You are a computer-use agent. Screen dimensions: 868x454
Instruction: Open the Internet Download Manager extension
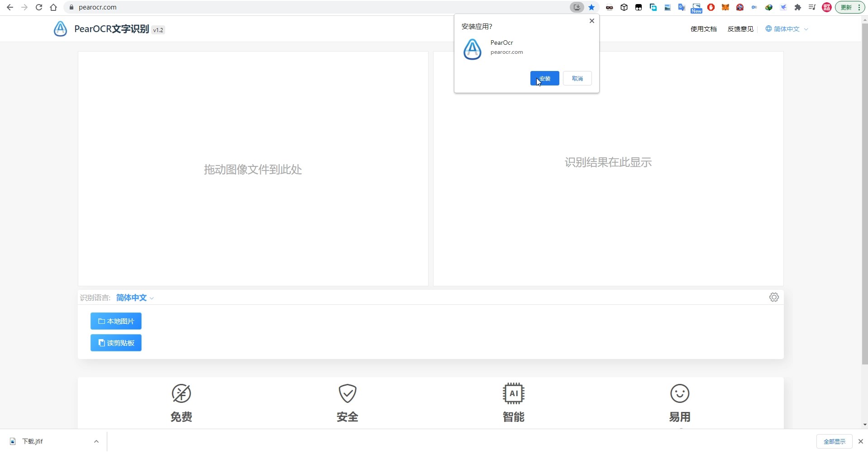[768, 7]
